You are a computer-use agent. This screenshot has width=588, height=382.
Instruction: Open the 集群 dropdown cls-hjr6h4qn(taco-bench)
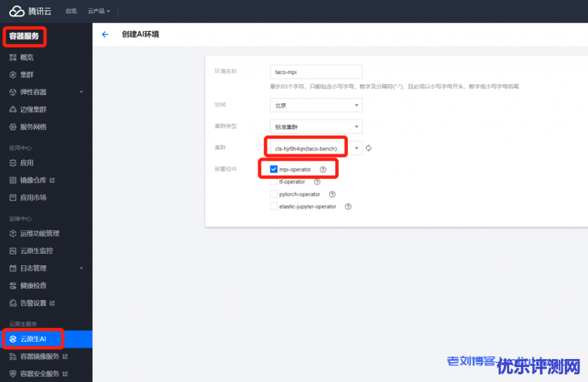click(316, 148)
